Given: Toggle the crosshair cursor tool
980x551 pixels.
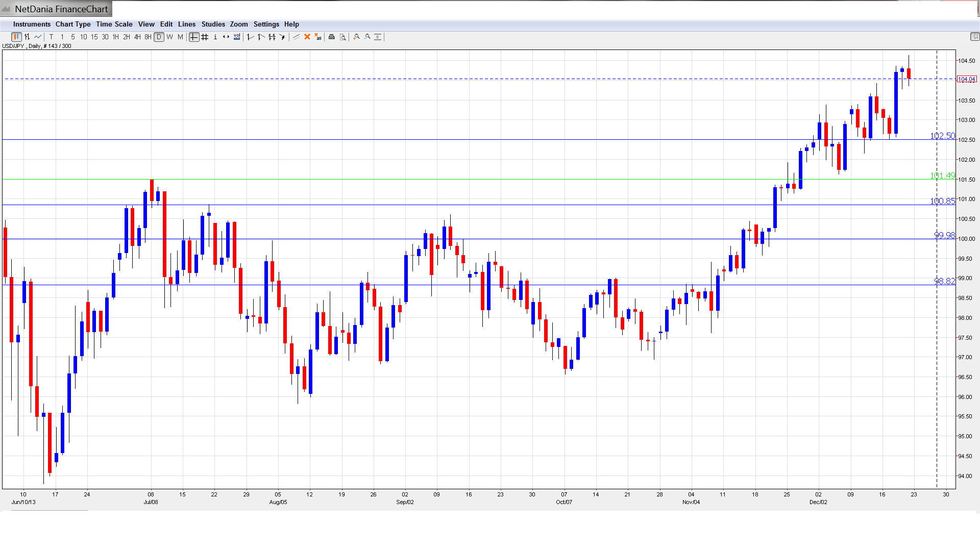Looking at the screenshot, I should click(x=194, y=37).
